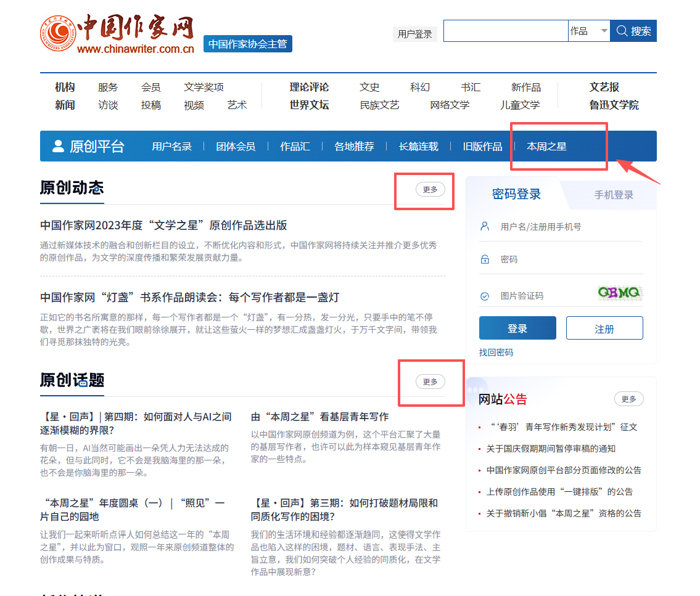Expand more items in 原创话题

[430, 382]
